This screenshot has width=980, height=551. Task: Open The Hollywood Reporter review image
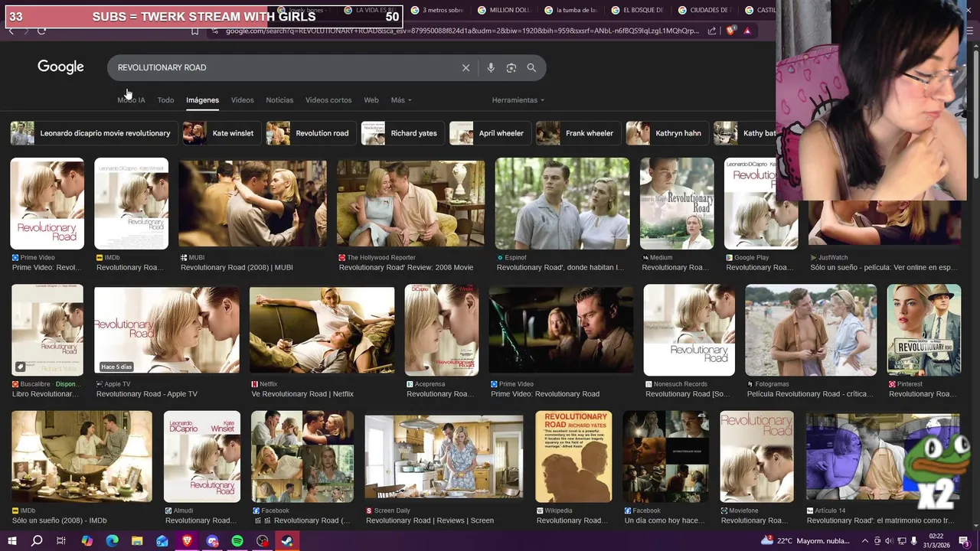pos(411,204)
